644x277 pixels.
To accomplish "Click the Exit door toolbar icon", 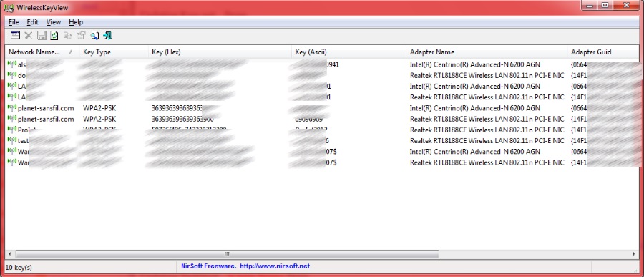I will tap(107, 36).
